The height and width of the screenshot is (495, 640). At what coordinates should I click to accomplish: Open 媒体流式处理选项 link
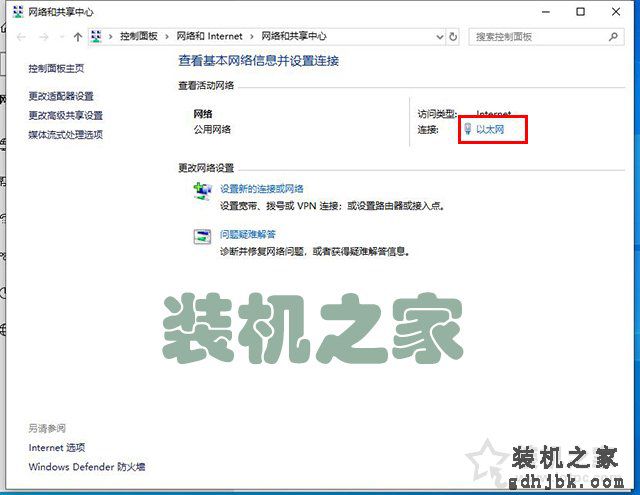pyautogui.click(x=65, y=135)
